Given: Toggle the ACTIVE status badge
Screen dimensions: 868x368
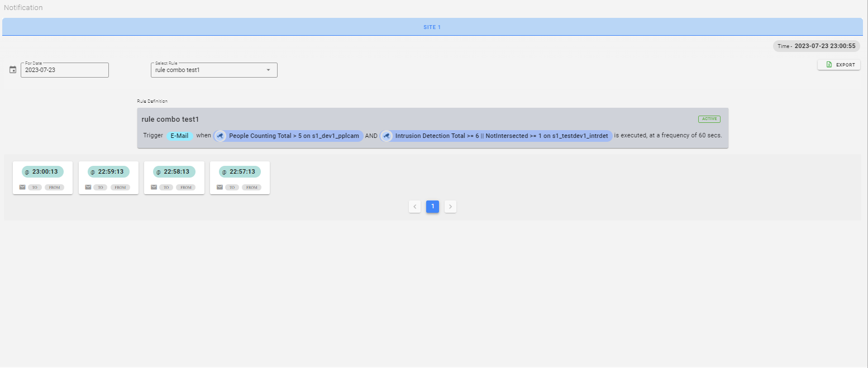Looking at the screenshot, I should click(x=709, y=118).
